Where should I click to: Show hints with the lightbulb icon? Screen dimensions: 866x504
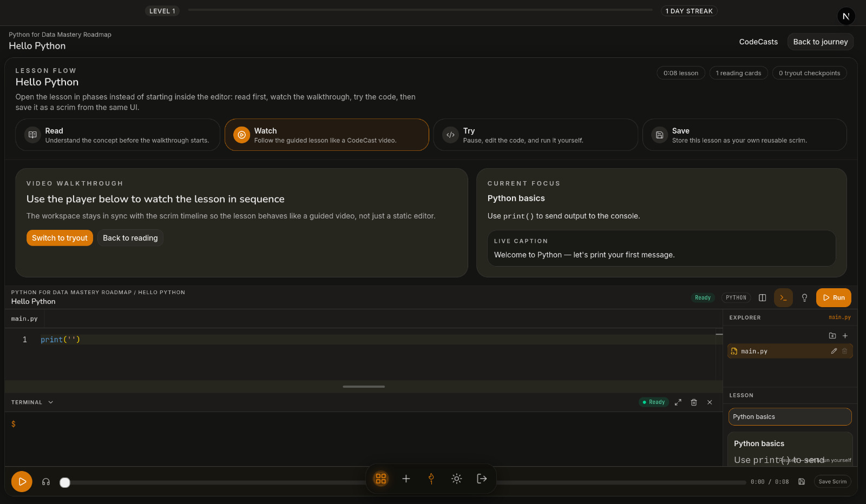(804, 297)
